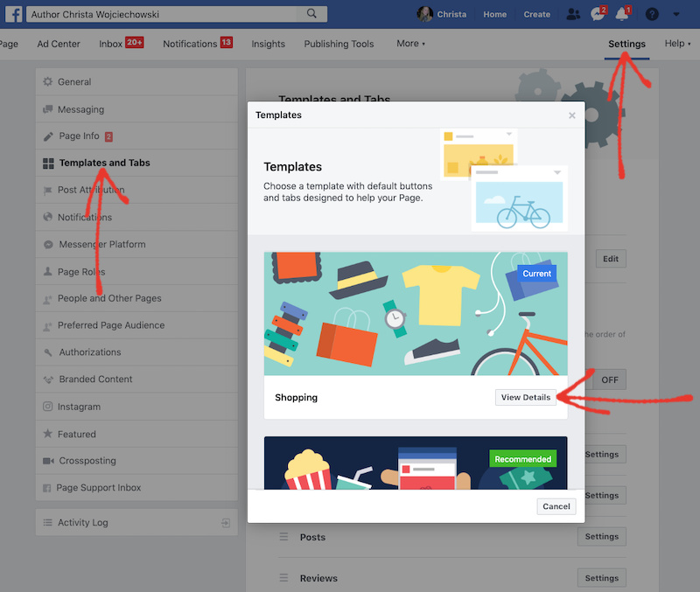Expand the Help dropdown in the toolbar
Screen dimensions: 700x592
point(678,43)
